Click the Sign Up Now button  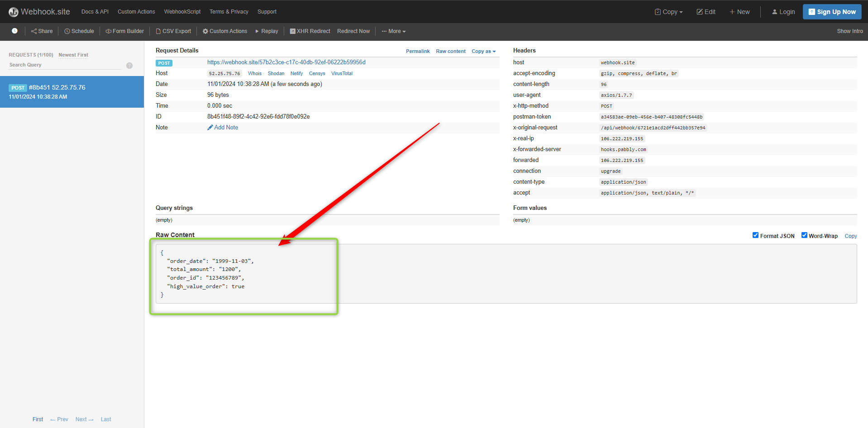pos(832,12)
